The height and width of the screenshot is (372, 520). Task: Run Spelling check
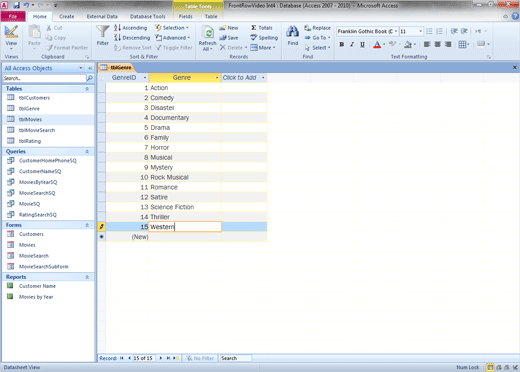[264, 38]
